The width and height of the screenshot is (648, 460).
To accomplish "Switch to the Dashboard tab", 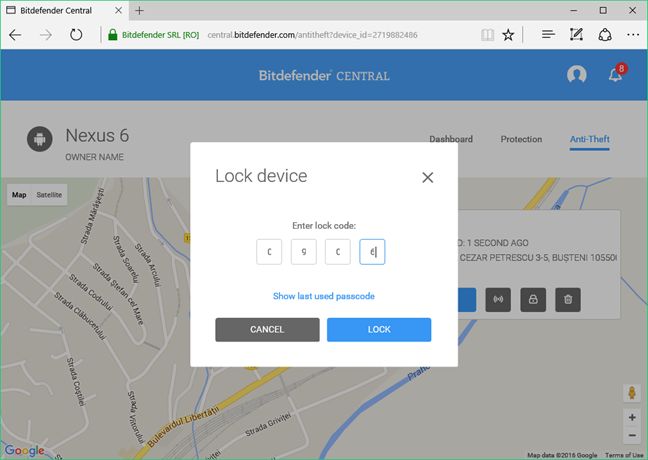I will [451, 139].
